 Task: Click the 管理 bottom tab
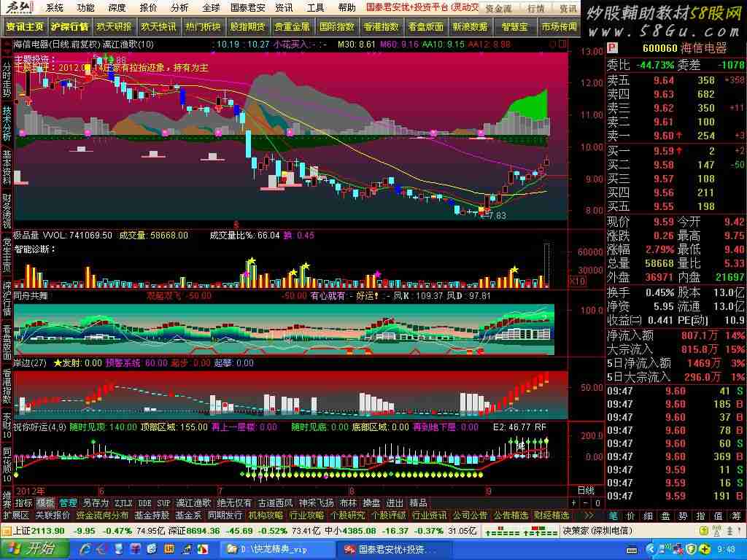(x=67, y=503)
